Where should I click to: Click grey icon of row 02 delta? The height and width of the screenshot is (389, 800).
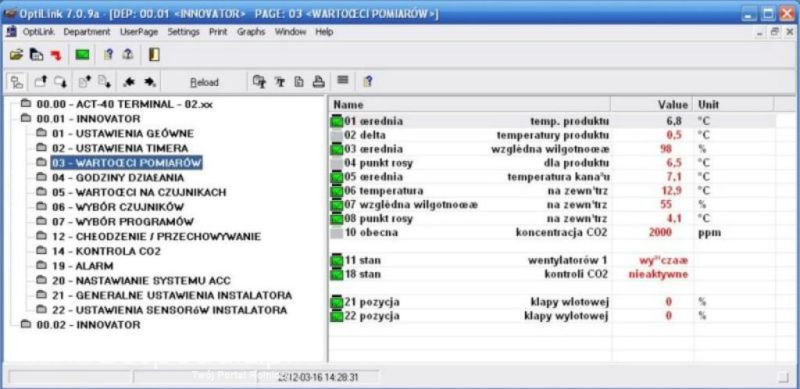point(337,136)
